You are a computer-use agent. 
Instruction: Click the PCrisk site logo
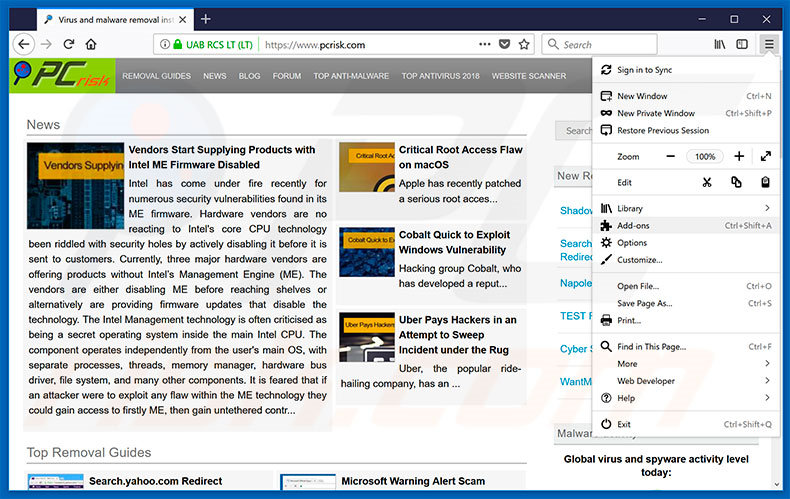click(62, 76)
